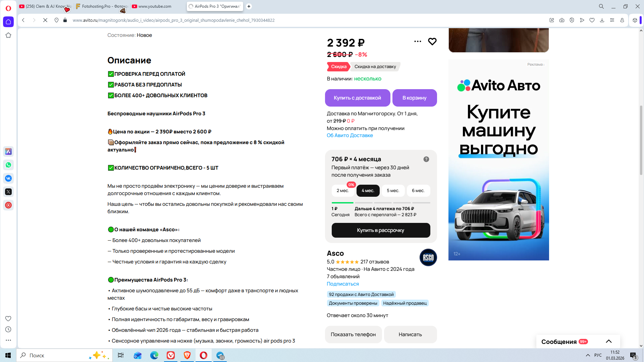Open the Об Авито Доставке link
The height and width of the screenshot is (362, 644).
[x=350, y=135]
